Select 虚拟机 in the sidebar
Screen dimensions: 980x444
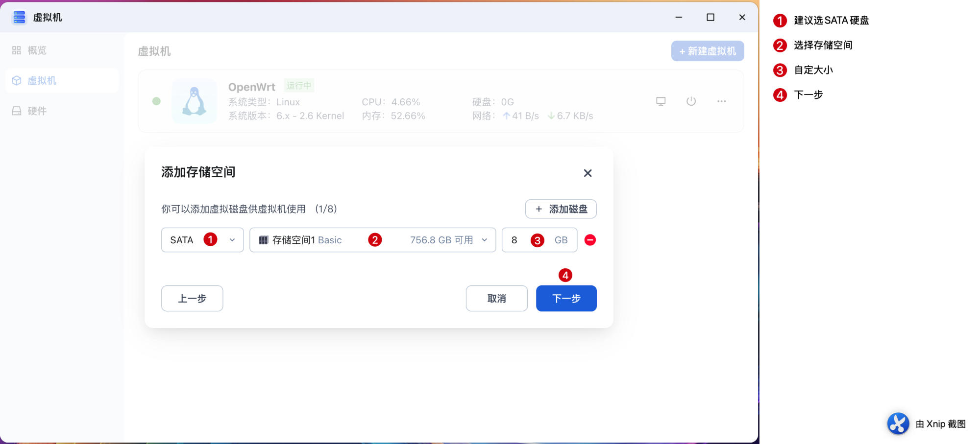click(42, 81)
